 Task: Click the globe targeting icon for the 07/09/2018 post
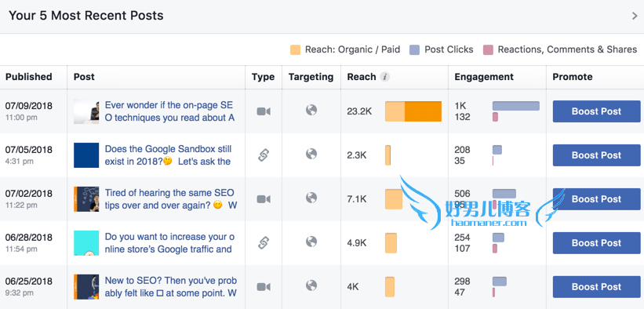coord(311,110)
